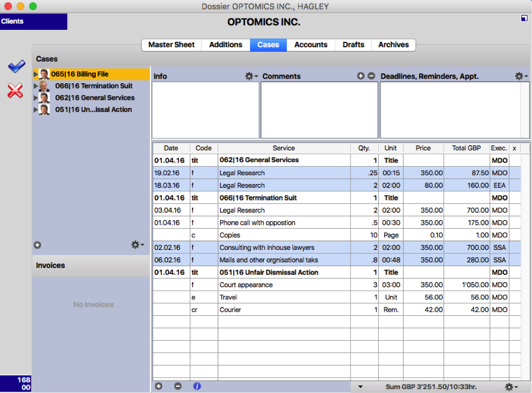Open the Deadlines, Reminders, Appt. gear menu
This screenshot has width=532, height=393.
[x=520, y=76]
